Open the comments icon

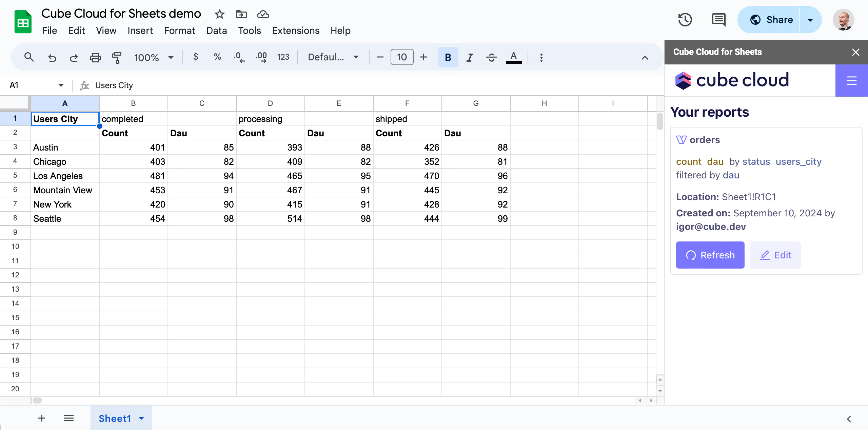[718, 20]
